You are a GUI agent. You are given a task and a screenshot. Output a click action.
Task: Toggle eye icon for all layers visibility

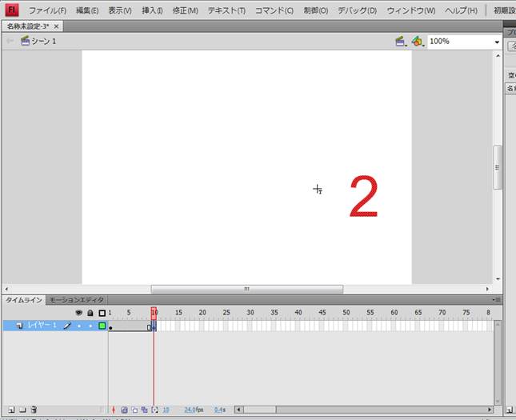[x=78, y=313]
